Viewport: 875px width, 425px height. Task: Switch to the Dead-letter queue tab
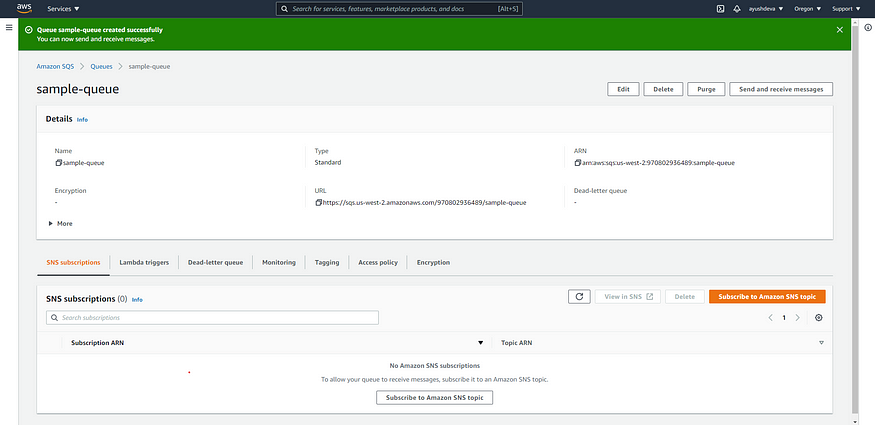pyautogui.click(x=215, y=262)
